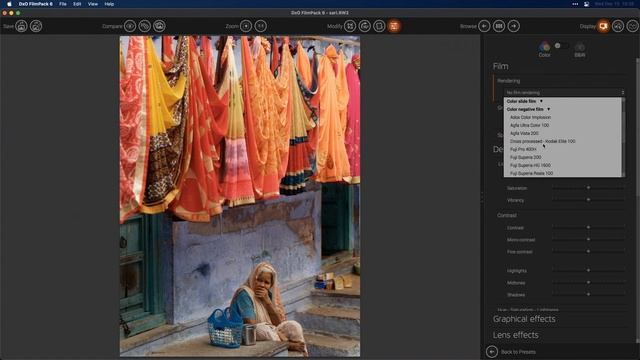Viewport: 640px width, 360px height.
Task: Open the File menu
Action: (62, 4)
